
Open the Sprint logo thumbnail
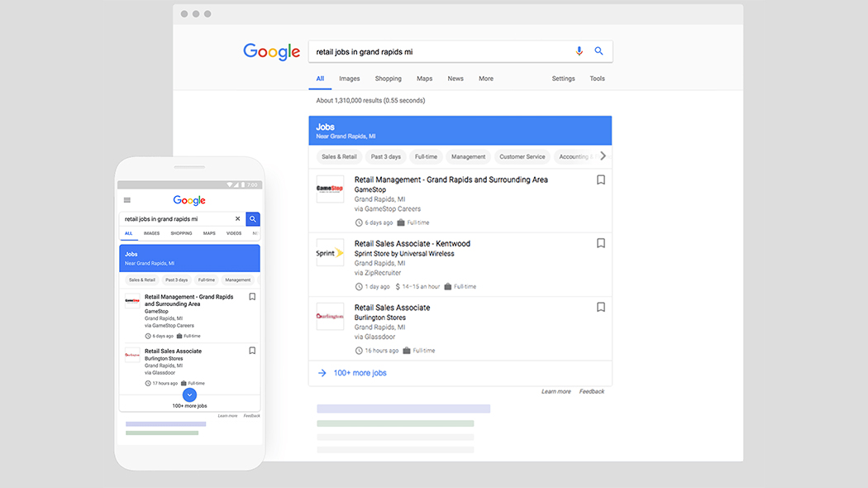(330, 252)
